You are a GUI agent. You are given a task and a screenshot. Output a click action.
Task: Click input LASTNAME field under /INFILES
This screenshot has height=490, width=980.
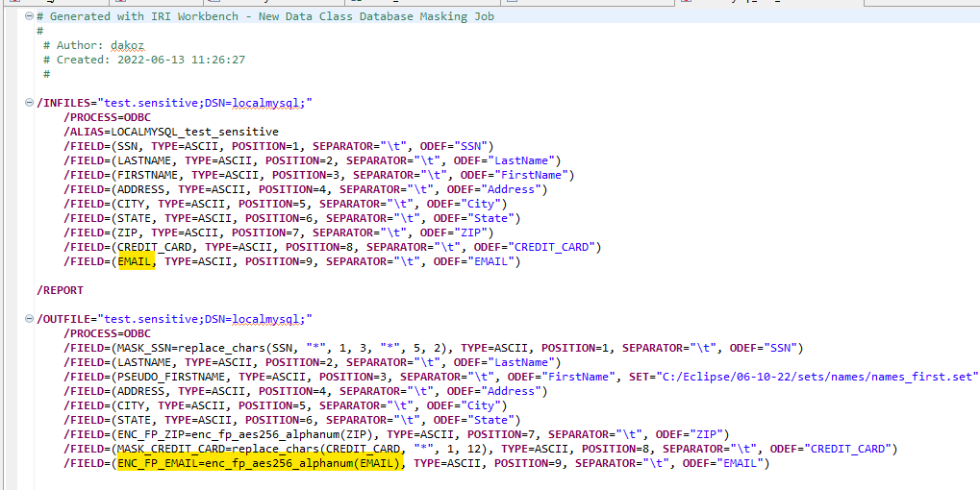pos(312,160)
